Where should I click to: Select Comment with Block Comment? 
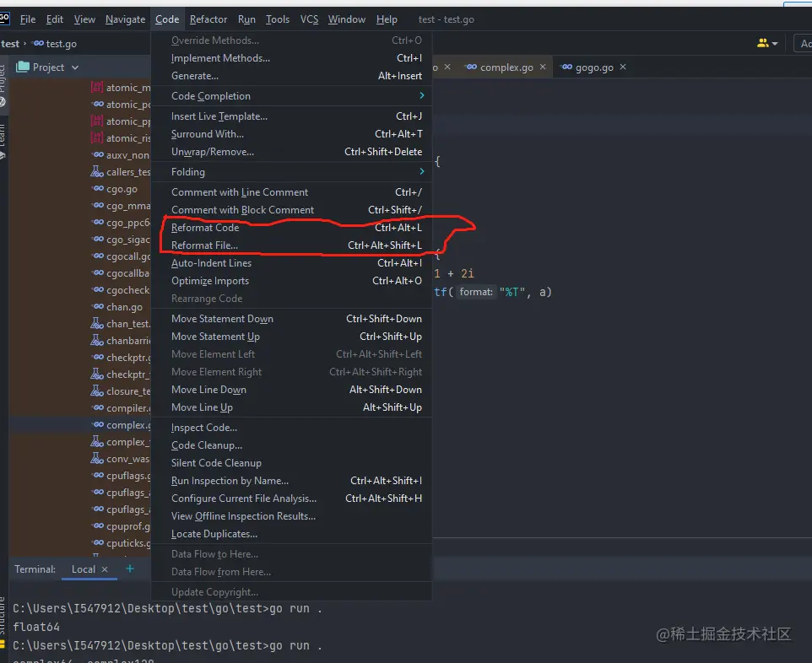click(292, 210)
